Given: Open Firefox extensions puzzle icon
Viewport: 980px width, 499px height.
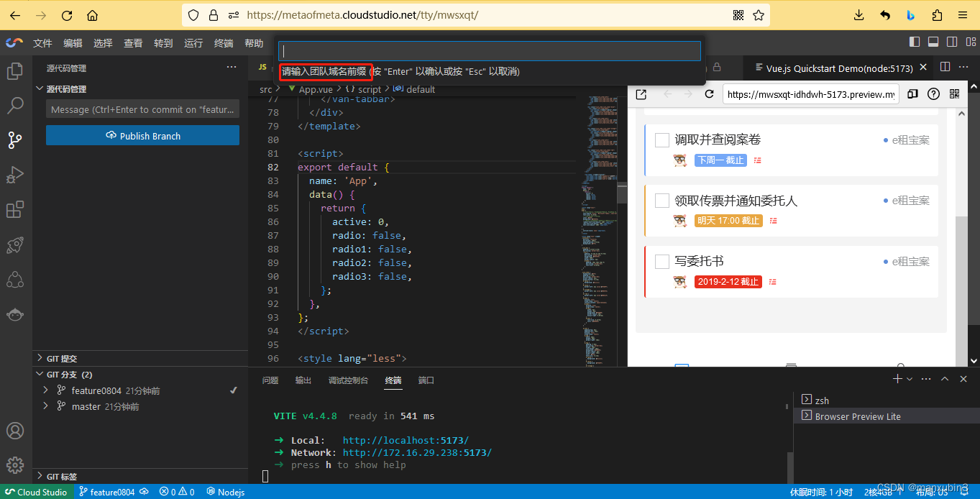Looking at the screenshot, I should [936, 15].
